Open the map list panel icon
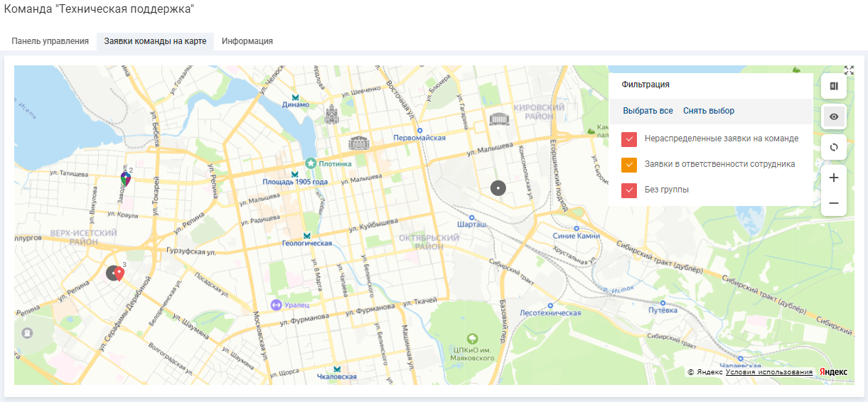 834,86
